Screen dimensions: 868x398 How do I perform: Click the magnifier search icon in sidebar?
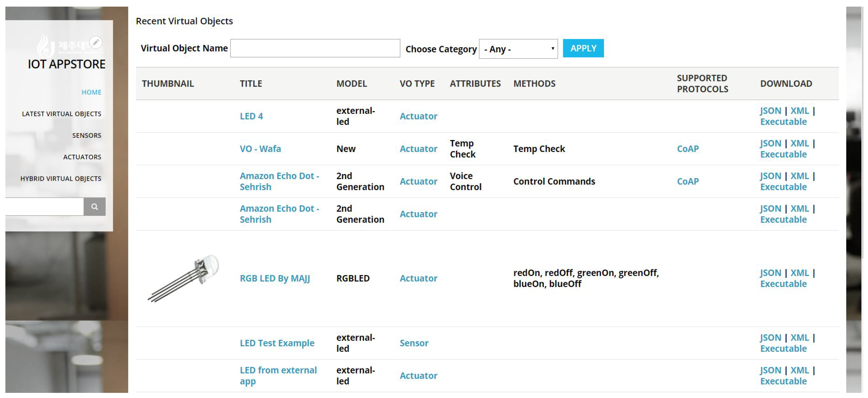tap(94, 206)
